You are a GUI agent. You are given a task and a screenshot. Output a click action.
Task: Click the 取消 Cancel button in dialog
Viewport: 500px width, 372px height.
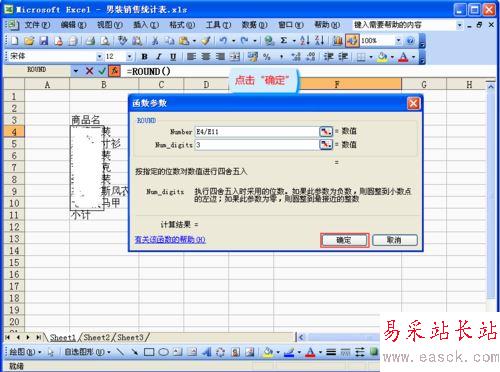[395, 240]
